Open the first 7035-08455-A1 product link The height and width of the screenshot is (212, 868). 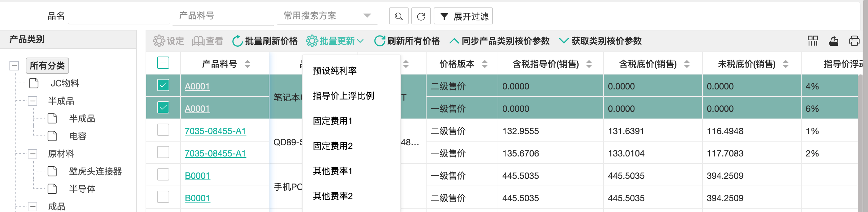(x=215, y=131)
